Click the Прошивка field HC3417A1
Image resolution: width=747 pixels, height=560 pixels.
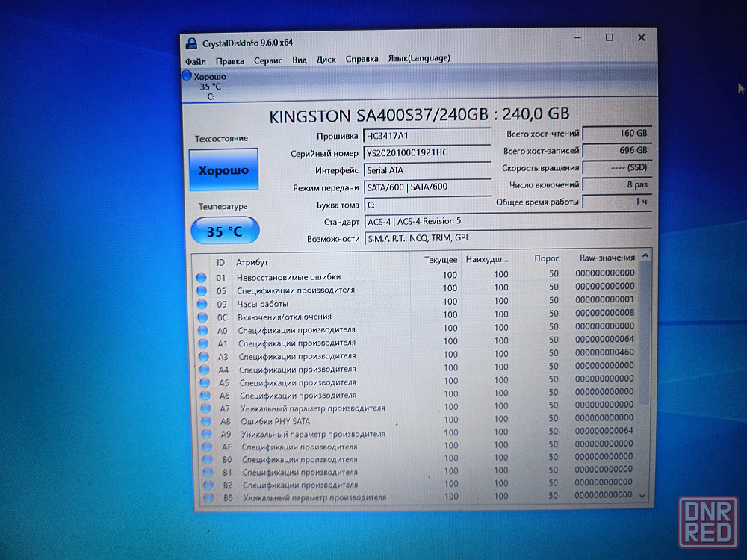tap(427, 136)
